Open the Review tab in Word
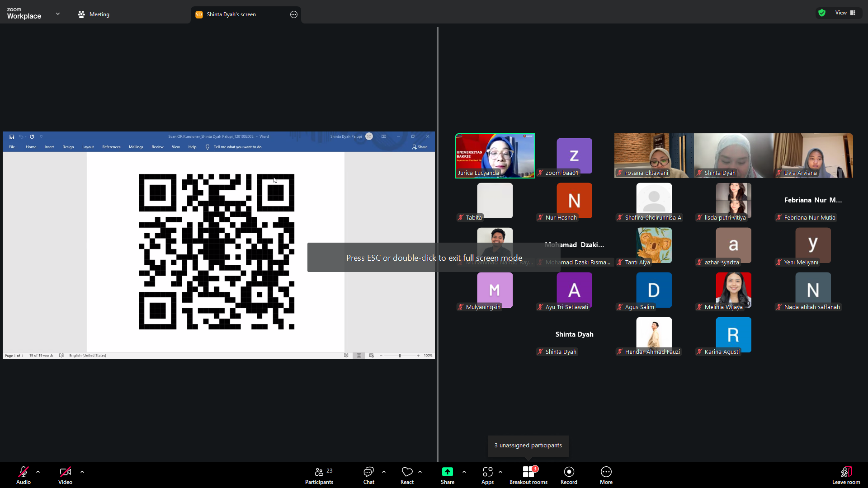The height and width of the screenshot is (488, 868). click(x=157, y=147)
